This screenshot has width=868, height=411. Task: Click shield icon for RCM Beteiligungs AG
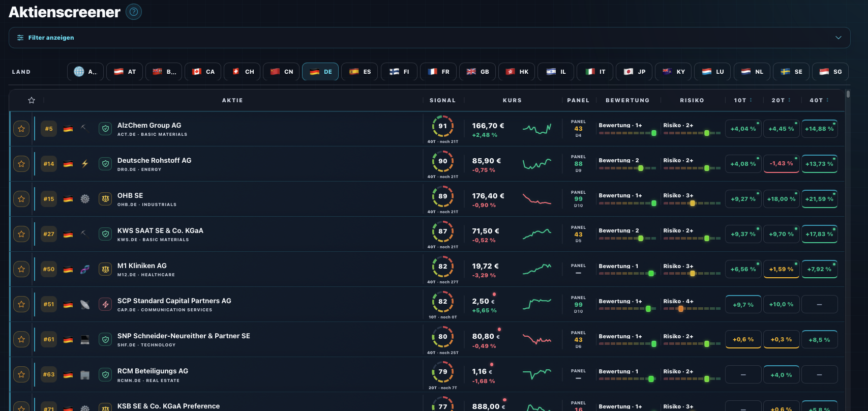(105, 375)
